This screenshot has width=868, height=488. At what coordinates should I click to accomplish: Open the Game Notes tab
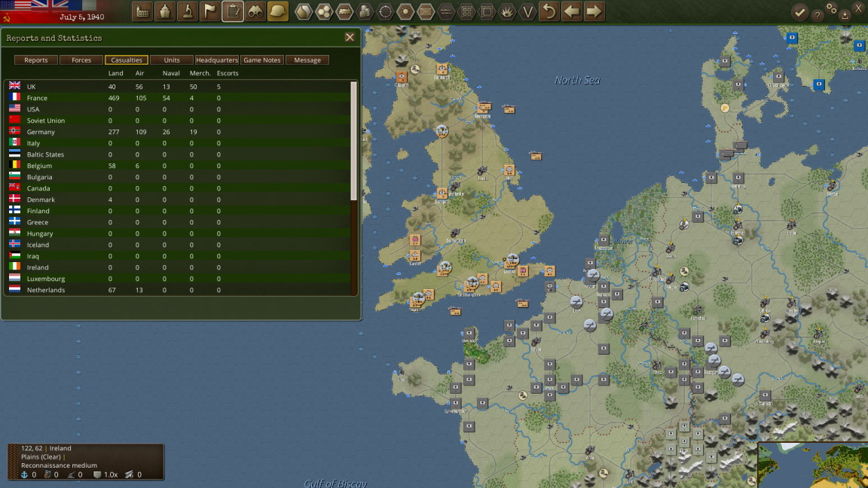[x=262, y=59]
